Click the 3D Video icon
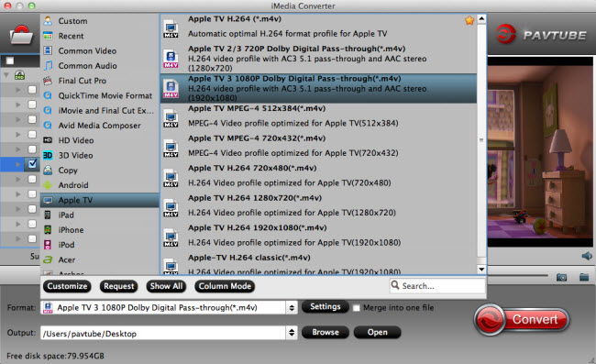 click(x=48, y=155)
